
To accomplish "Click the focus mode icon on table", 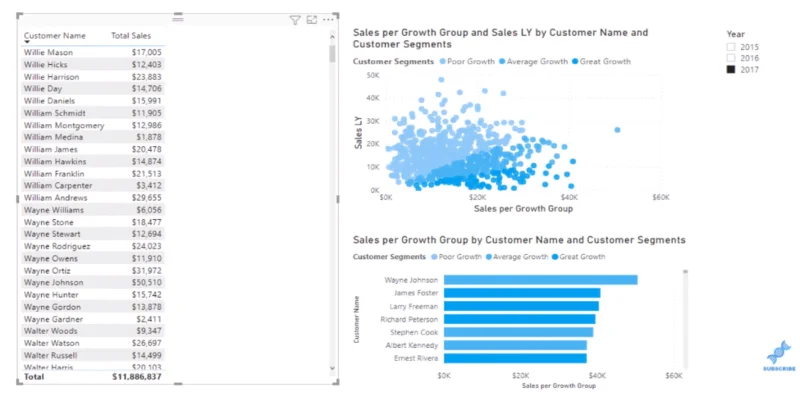I will [x=312, y=20].
